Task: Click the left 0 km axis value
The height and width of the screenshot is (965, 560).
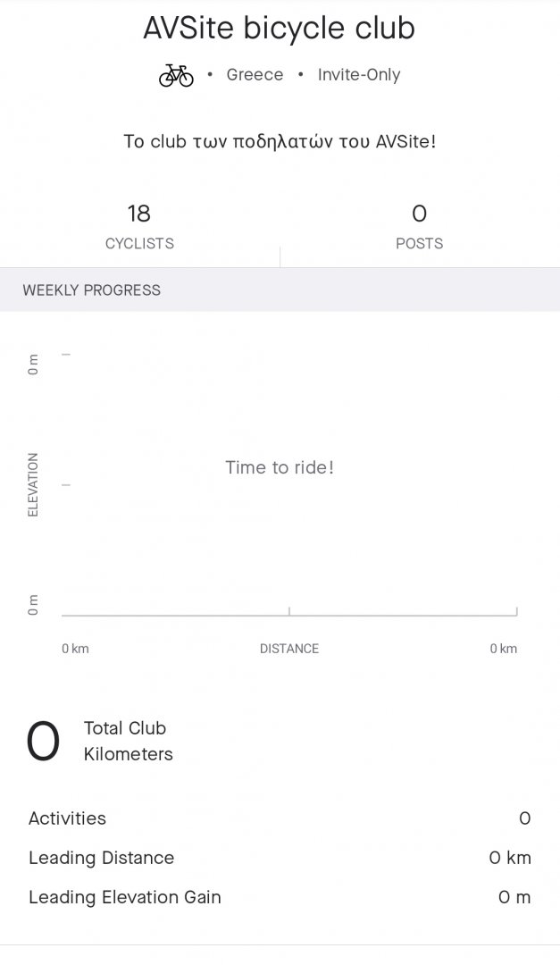Action: 75,649
